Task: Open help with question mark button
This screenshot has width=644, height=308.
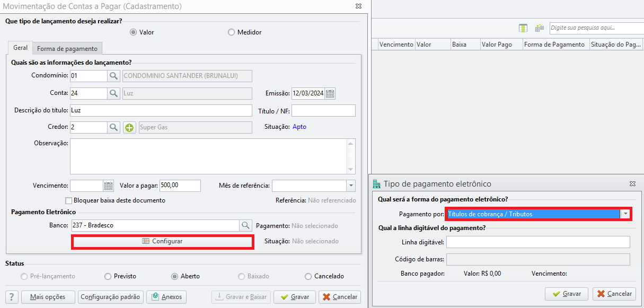Action: point(12,297)
